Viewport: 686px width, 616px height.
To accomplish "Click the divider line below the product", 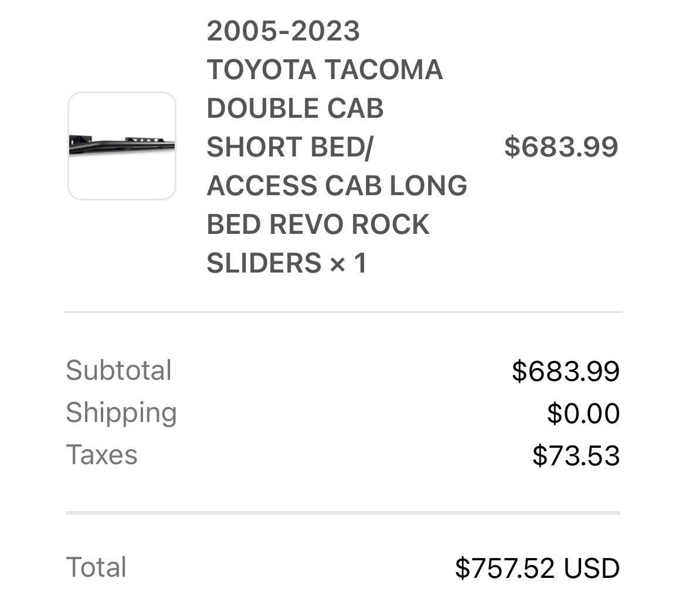I will pos(343,312).
